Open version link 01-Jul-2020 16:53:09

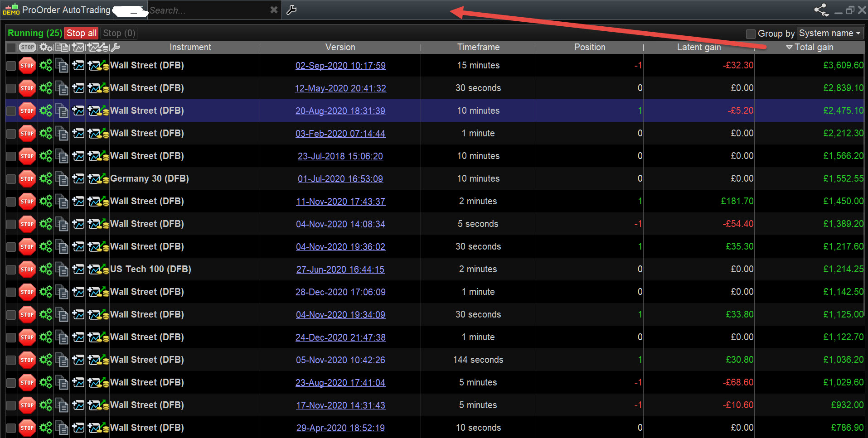(340, 179)
